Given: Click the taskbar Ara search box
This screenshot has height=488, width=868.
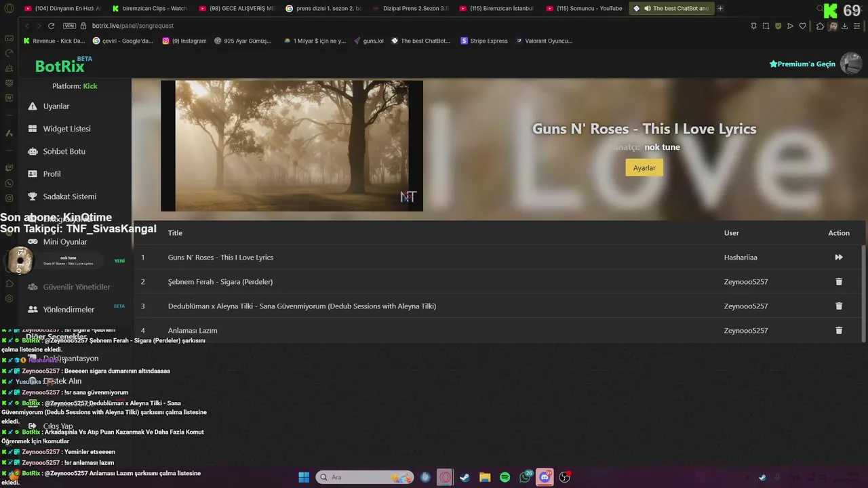Looking at the screenshot, I should [x=365, y=477].
